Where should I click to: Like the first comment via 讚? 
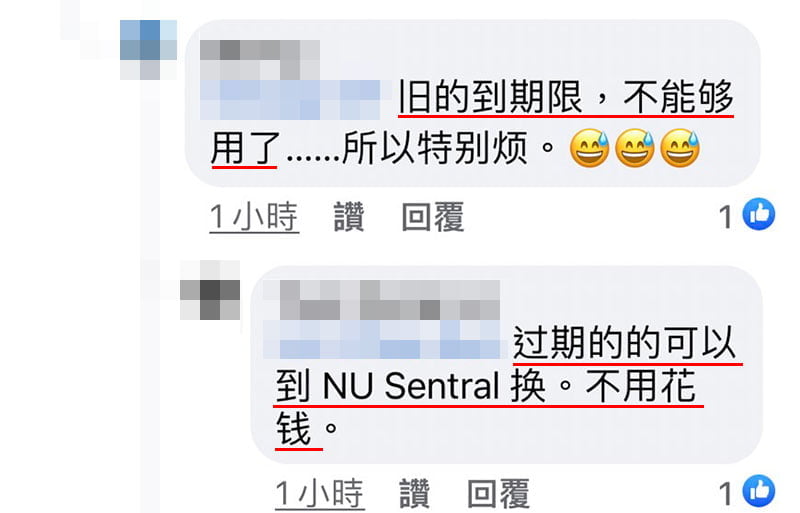tap(349, 217)
